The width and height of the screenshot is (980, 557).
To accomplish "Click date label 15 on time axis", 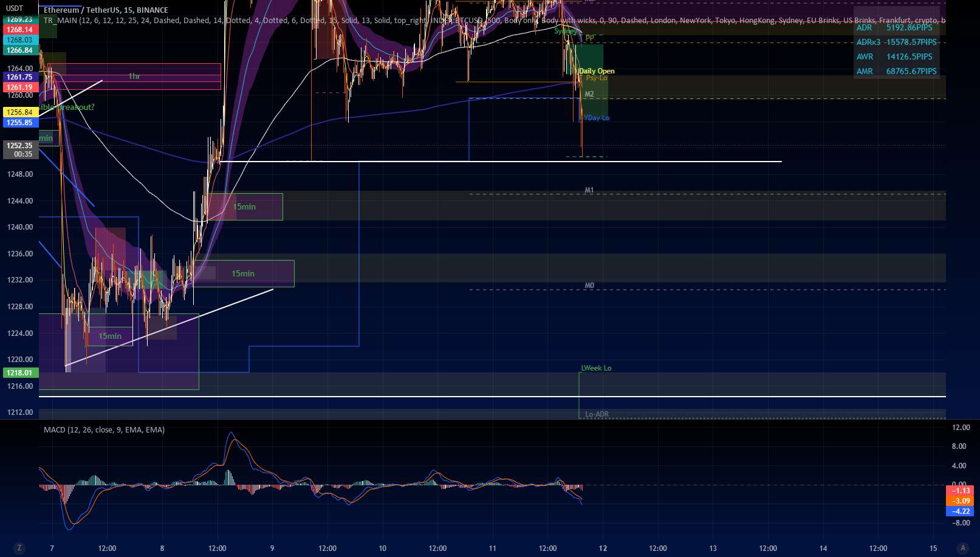I will pyautogui.click(x=933, y=548).
